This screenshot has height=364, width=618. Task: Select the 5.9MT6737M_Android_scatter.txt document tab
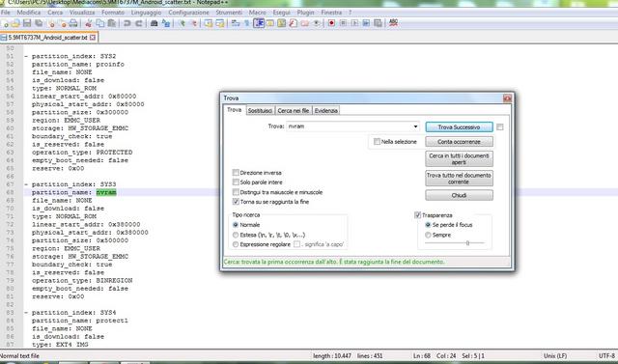click(x=48, y=38)
